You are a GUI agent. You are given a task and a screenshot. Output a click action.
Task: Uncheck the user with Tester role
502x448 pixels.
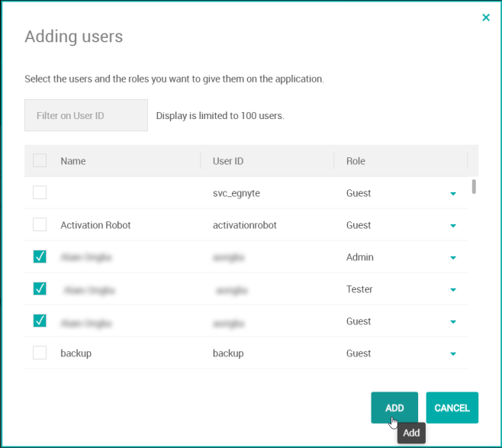(40, 289)
